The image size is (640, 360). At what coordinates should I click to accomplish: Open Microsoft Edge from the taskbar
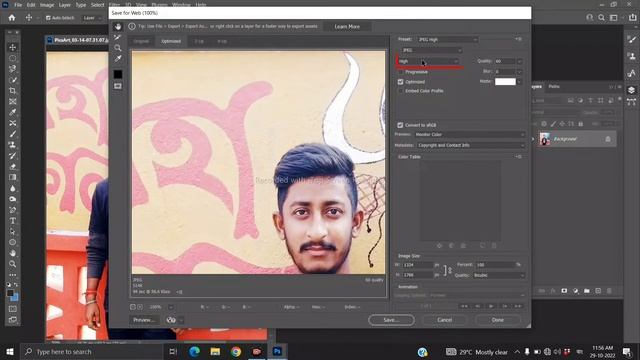point(194,351)
